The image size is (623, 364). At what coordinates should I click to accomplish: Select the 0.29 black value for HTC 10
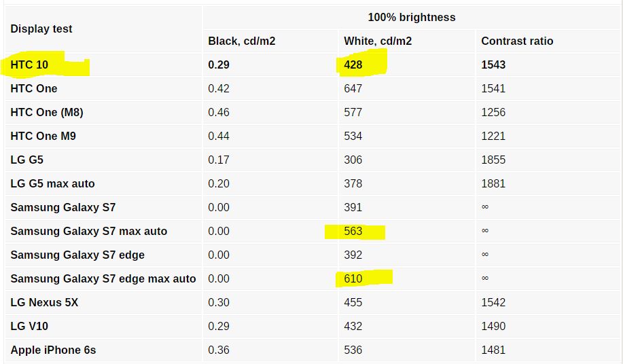pyautogui.click(x=219, y=65)
